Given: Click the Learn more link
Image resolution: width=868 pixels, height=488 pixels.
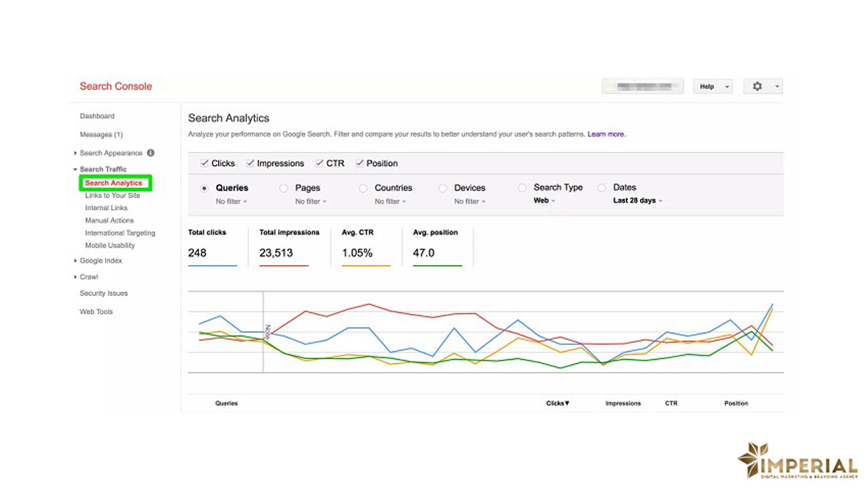Looking at the screenshot, I should click(x=606, y=135).
